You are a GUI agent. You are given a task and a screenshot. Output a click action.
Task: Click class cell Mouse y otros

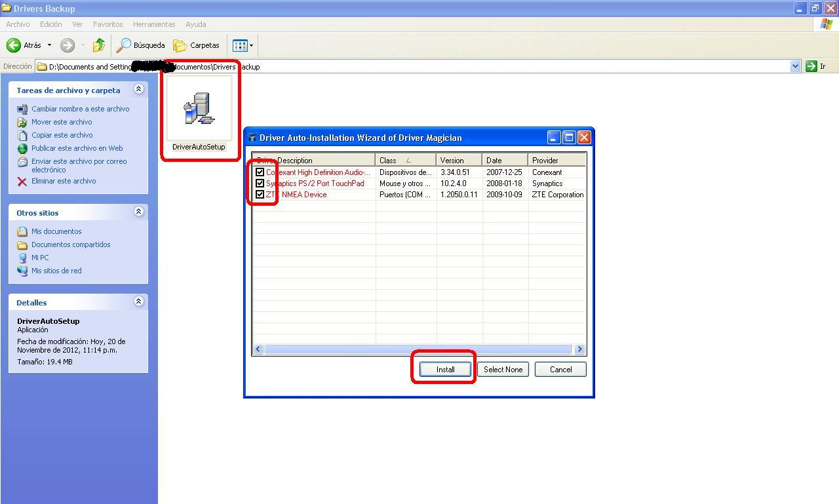405,184
